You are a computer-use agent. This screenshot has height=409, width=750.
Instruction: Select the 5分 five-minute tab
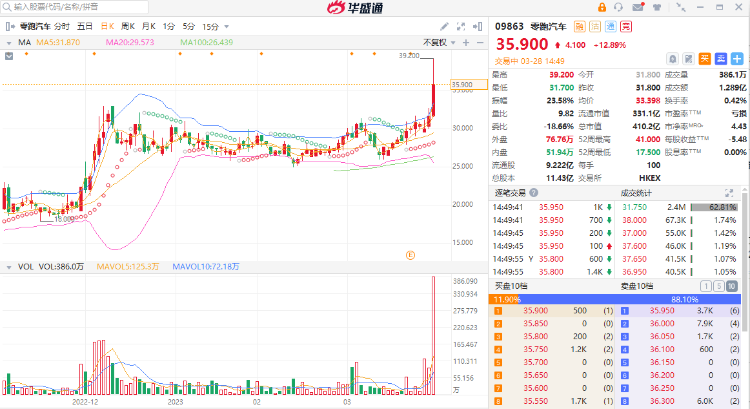pyautogui.click(x=188, y=26)
